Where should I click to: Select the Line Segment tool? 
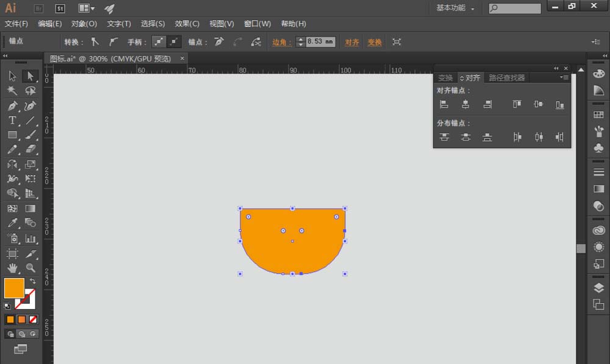(30, 120)
